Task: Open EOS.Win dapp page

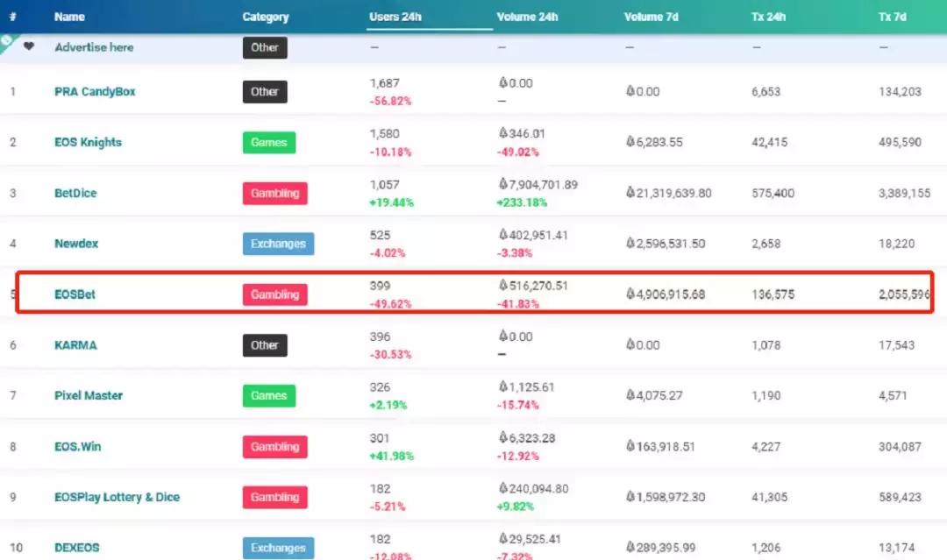Action: pos(78,447)
